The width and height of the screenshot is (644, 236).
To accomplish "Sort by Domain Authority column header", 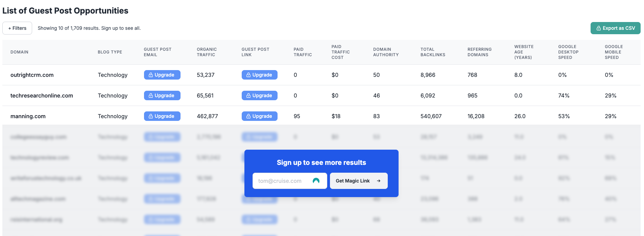I will [x=386, y=52].
